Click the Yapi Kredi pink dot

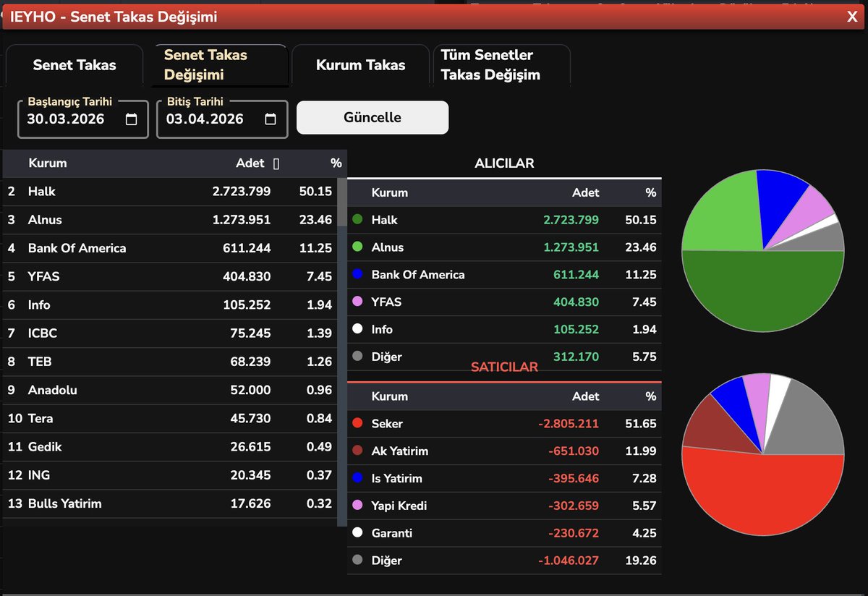[357, 506]
